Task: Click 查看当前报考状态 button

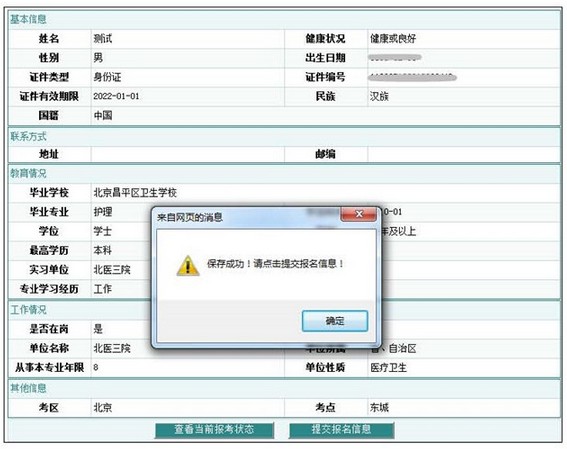Action: click(x=214, y=429)
